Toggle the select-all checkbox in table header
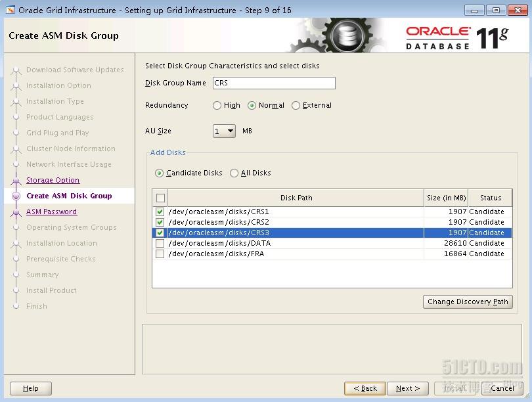The width and height of the screenshot is (532, 402). coord(160,198)
